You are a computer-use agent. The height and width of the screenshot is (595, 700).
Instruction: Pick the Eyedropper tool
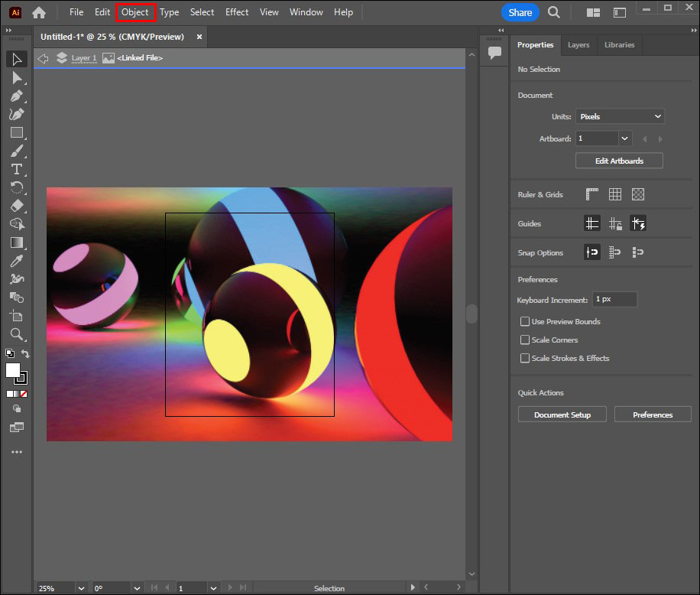pos(16,261)
